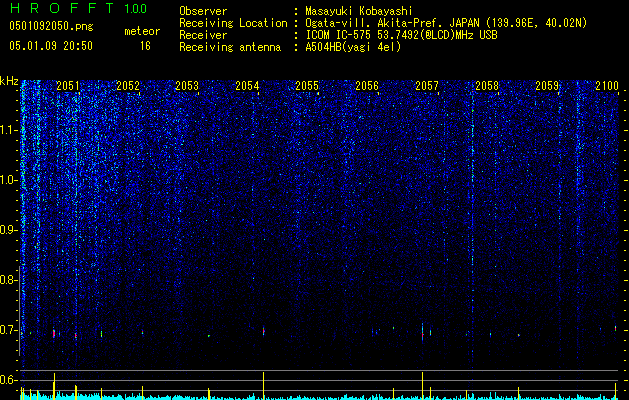
Task: Select the 2056 time marker
Action: point(367,86)
